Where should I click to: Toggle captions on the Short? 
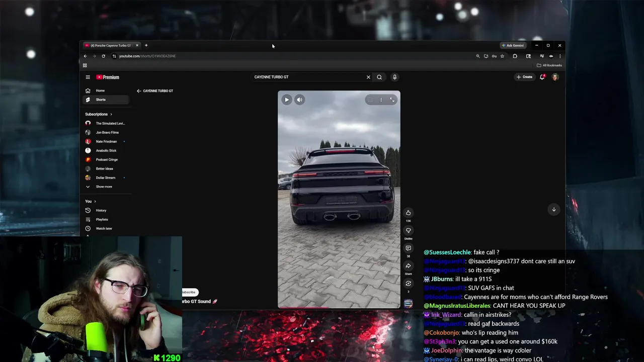370,100
